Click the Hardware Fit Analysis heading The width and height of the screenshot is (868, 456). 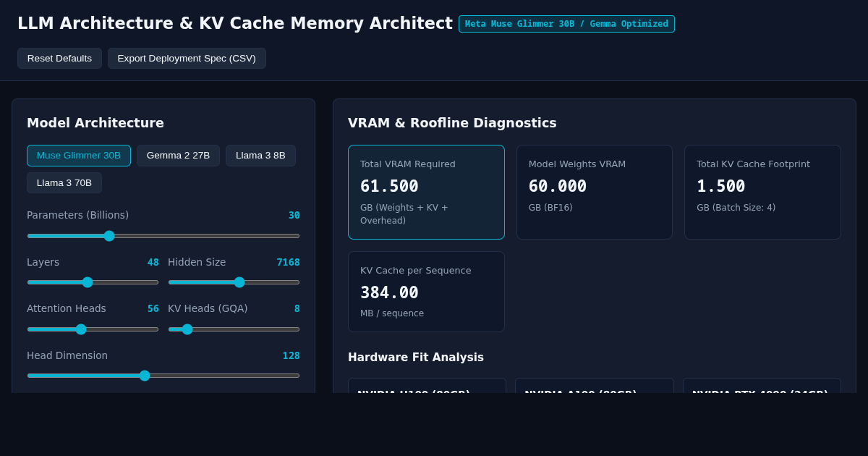click(x=416, y=358)
